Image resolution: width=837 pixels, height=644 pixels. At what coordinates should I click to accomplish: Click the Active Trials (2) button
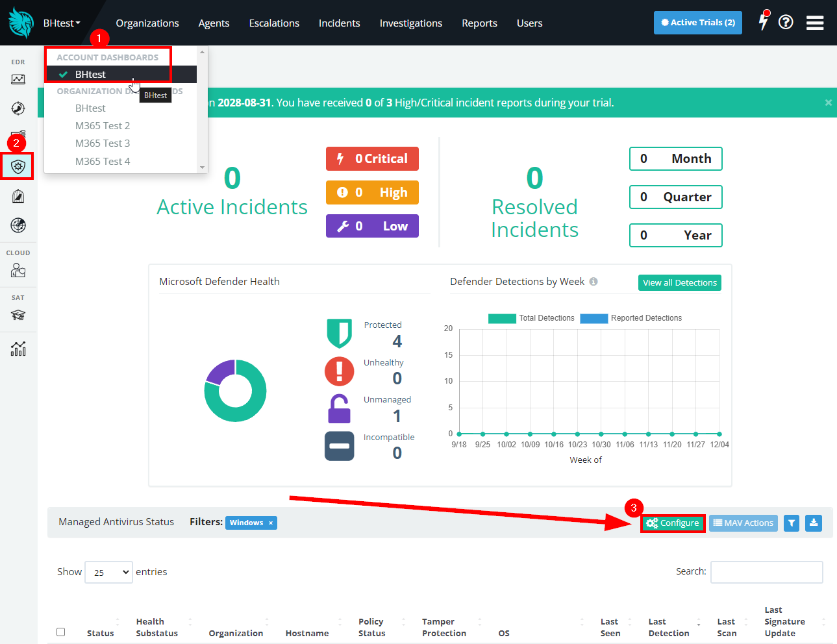[698, 23]
